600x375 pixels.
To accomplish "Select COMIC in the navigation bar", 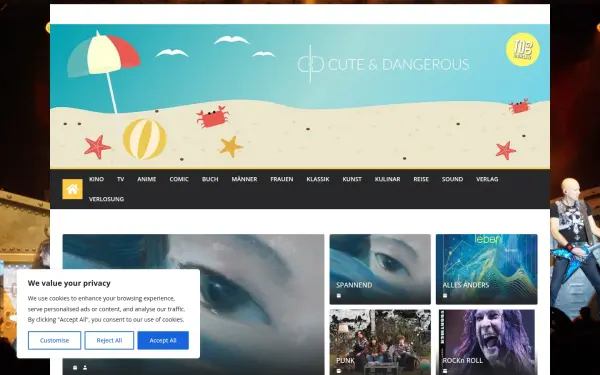I will [x=179, y=179].
